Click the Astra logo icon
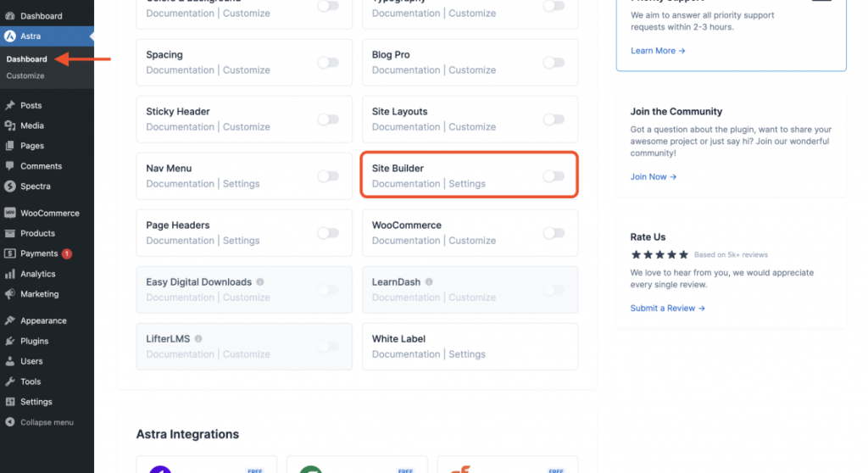 tap(10, 36)
